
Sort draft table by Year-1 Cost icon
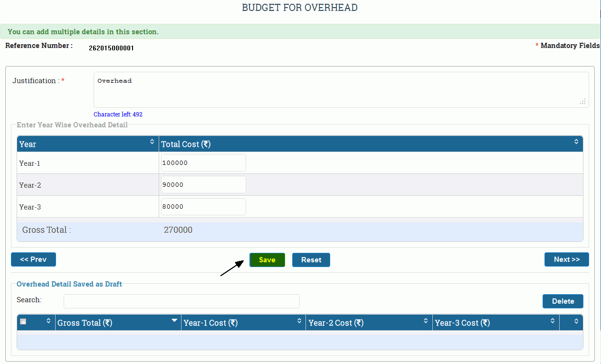click(299, 321)
